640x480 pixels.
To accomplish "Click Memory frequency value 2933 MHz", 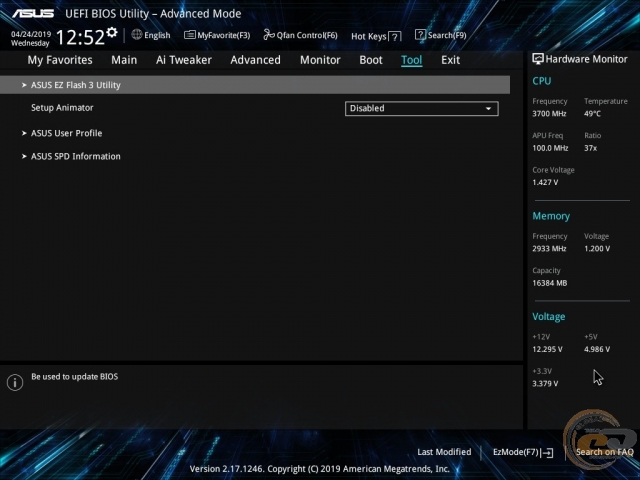I will click(549, 249).
